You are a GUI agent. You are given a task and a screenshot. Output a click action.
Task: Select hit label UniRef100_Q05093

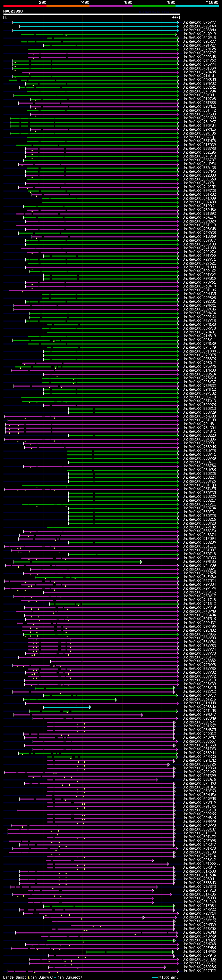199,898
